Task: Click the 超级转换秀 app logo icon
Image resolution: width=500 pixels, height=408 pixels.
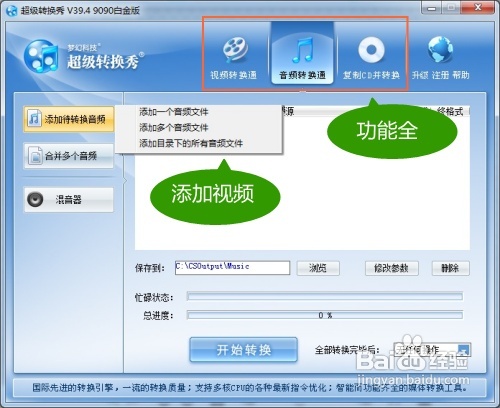Action: (41, 57)
